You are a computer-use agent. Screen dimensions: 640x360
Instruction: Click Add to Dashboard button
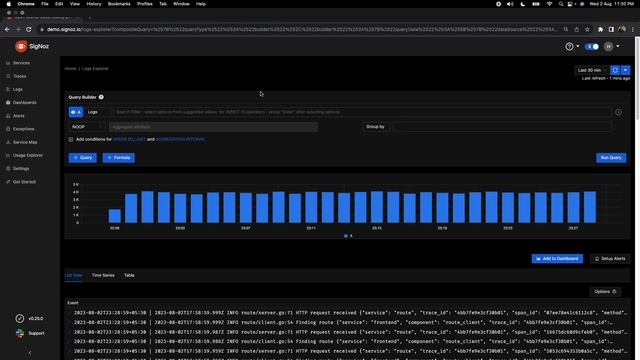click(x=557, y=259)
